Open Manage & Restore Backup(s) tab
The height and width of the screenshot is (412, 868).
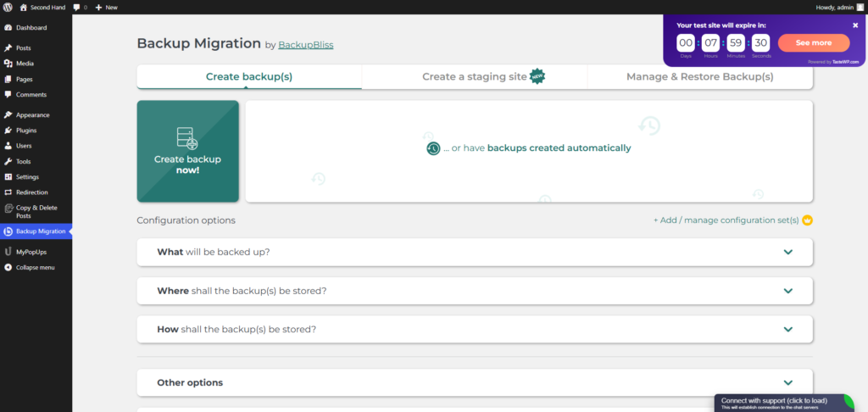699,77
